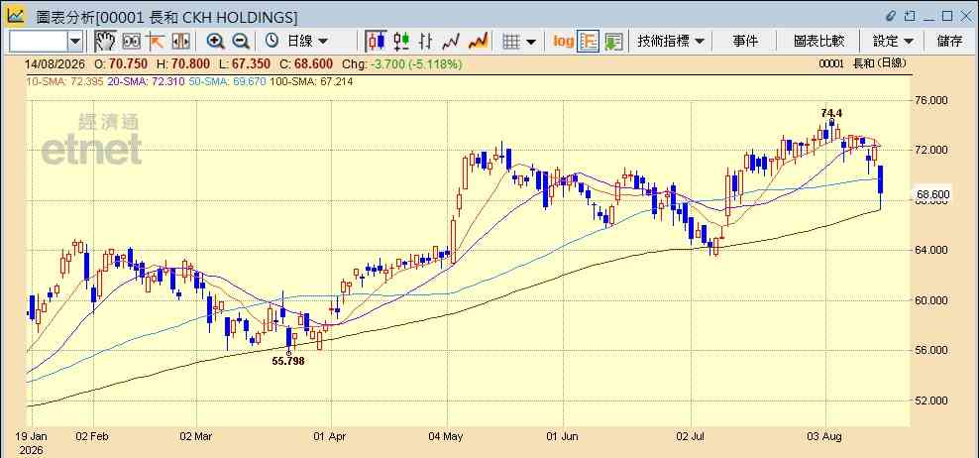Image resolution: width=980 pixels, height=458 pixels.
Task: Click the detach window icon in title bar
Action: click(x=910, y=16)
